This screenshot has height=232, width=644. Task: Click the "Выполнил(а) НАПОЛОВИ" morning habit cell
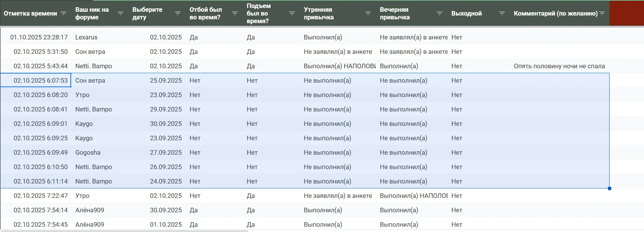[339, 66]
